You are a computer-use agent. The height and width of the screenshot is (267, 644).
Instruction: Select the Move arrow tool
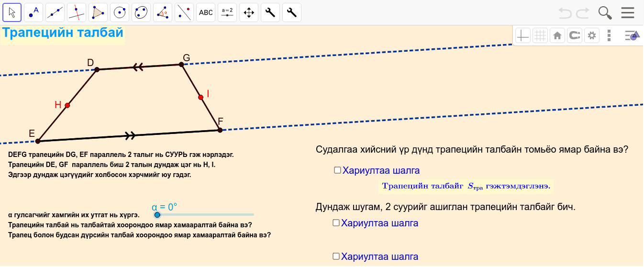[12, 12]
